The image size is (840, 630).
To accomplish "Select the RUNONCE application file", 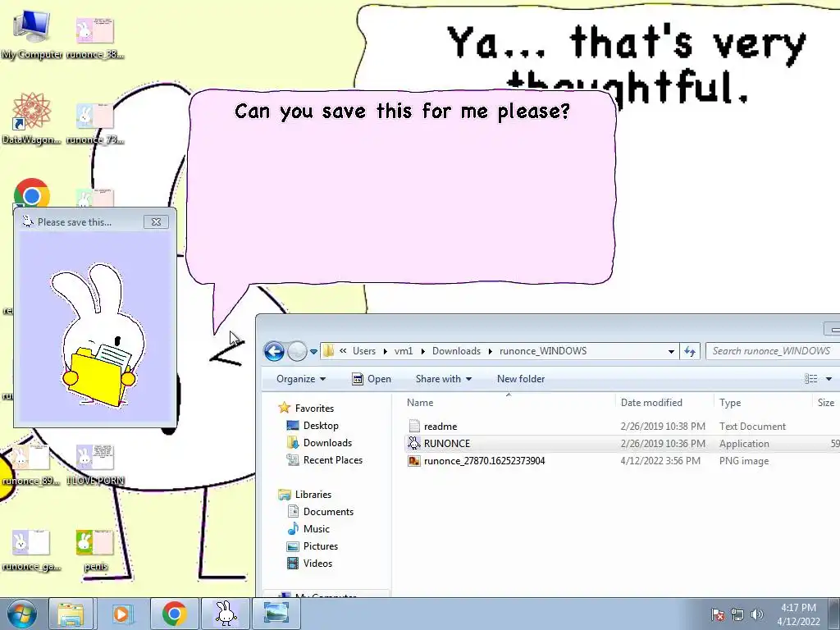I will click(622, 444).
